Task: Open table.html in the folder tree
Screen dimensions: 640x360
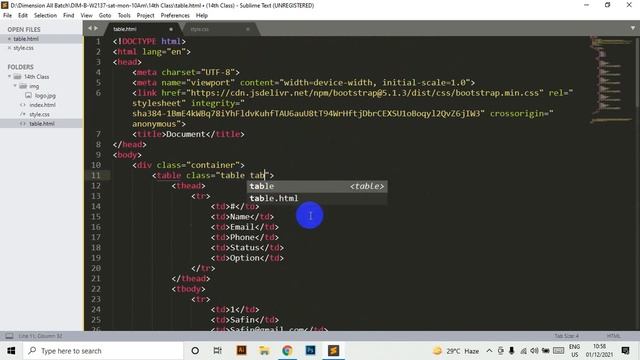Action: [x=42, y=124]
